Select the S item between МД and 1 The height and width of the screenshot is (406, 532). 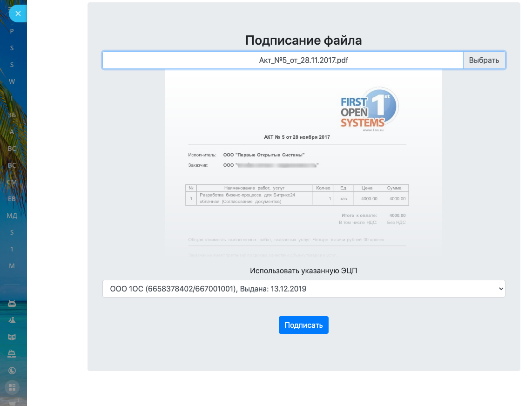pos(12,232)
